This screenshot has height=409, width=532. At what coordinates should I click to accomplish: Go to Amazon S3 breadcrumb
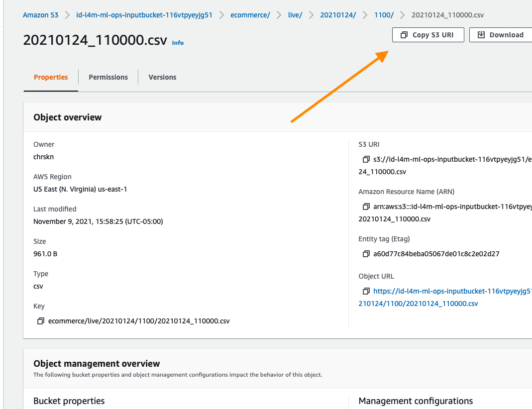click(40, 15)
